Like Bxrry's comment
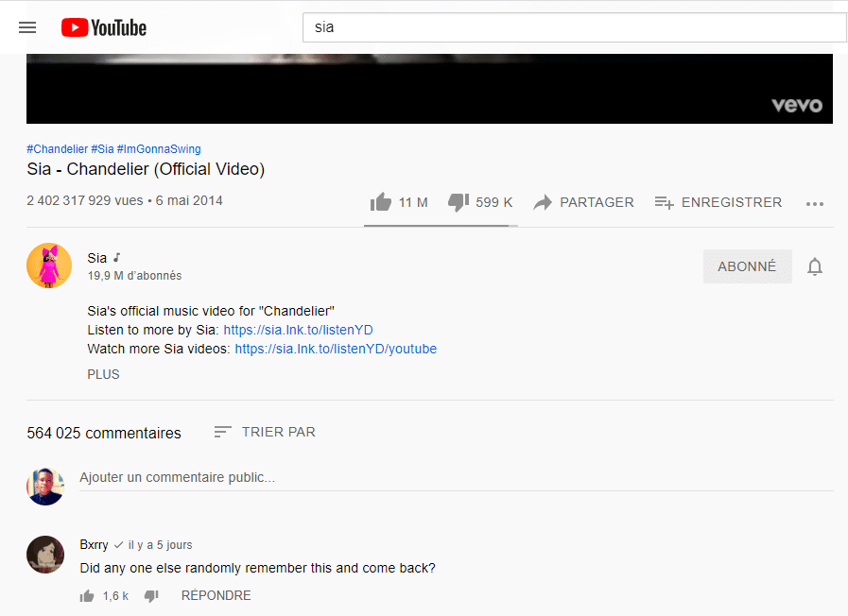 click(x=87, y=596)
